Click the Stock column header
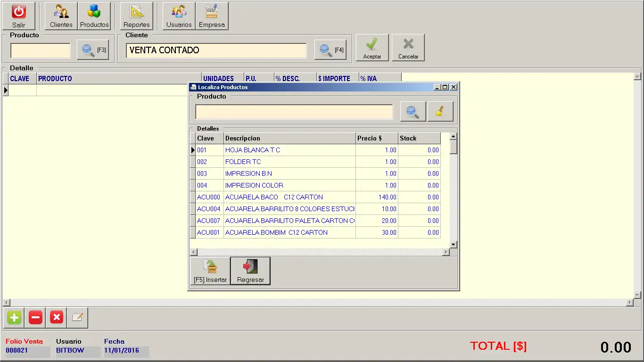 click(x=419, y=138)
